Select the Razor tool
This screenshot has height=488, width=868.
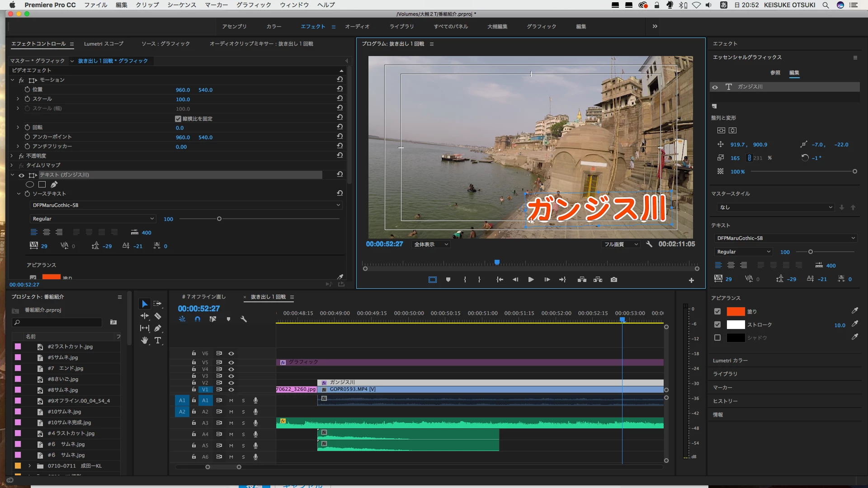pyautogui.click(x=158, y=316)
